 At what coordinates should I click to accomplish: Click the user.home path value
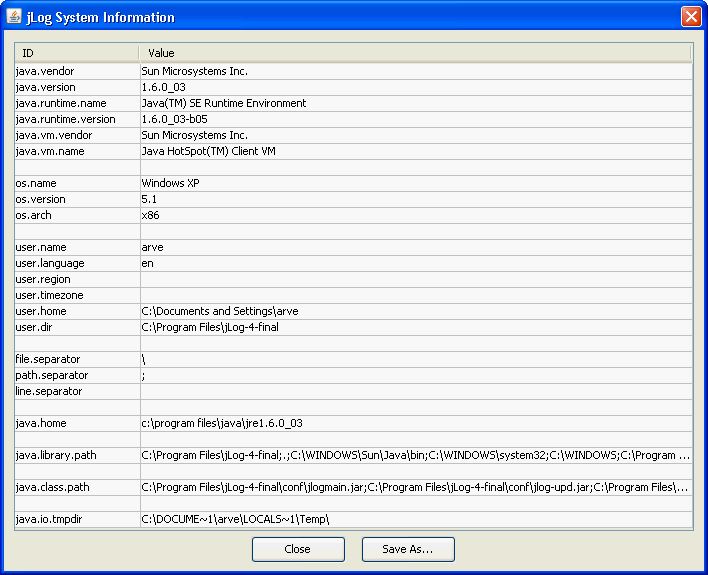point(220,311)
